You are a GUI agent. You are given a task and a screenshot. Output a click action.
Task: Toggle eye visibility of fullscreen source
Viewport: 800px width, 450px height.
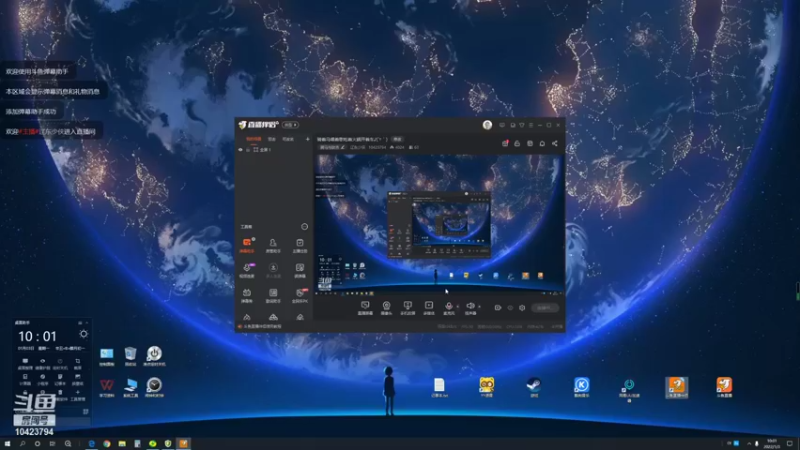[x=240, y=150]
